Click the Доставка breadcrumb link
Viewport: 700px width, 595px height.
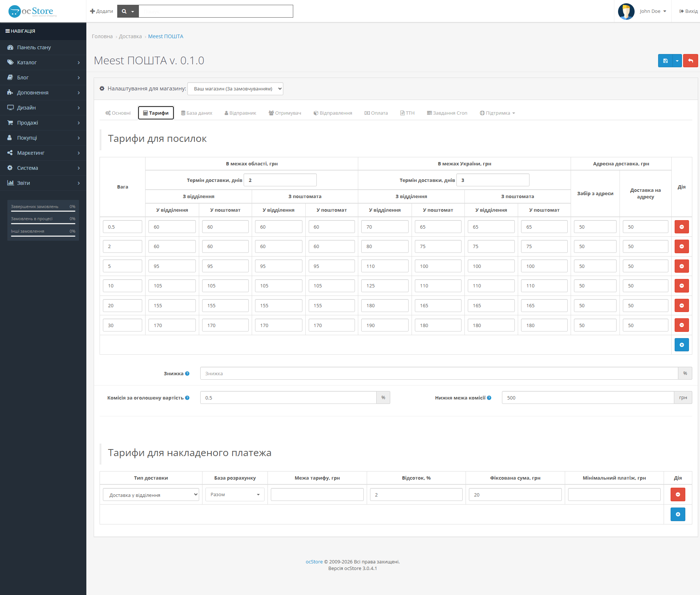tap(130, 36)
